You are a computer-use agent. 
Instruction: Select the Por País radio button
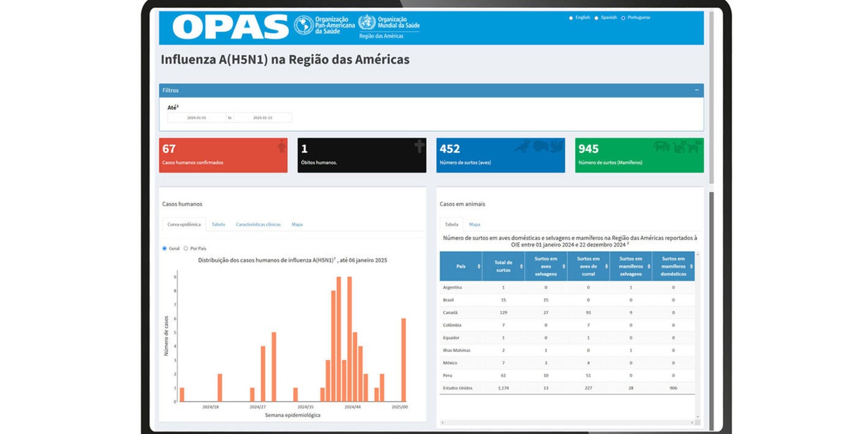(185, 248)
